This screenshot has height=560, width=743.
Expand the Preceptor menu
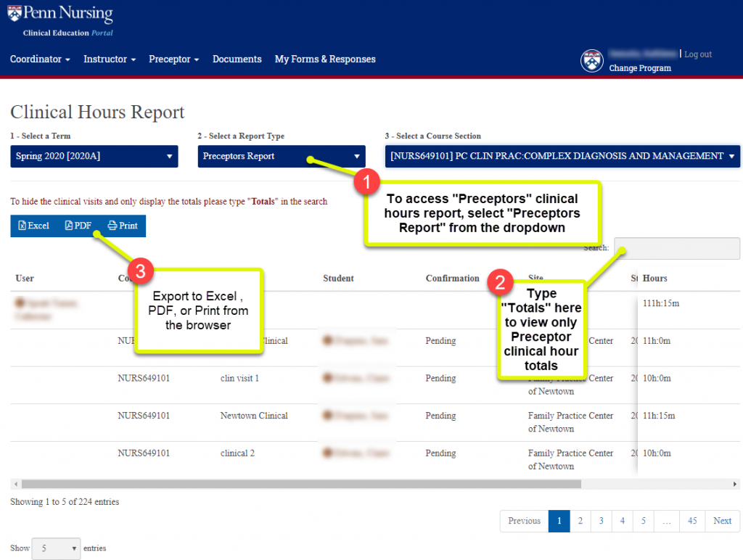pos(173,59)
